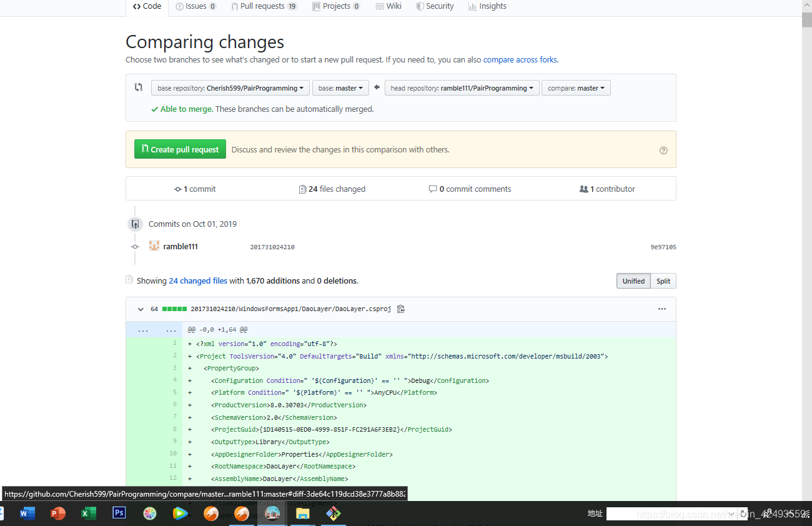The width and height of the screenshot is (812, 526).
Task: Open the video player taskbar icon
Action: click(181, 514)
